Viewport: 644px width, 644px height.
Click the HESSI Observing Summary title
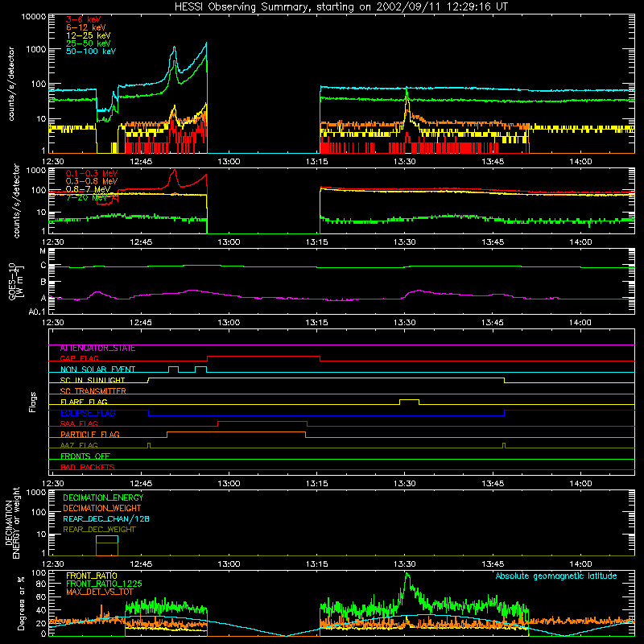coord(341,6)
